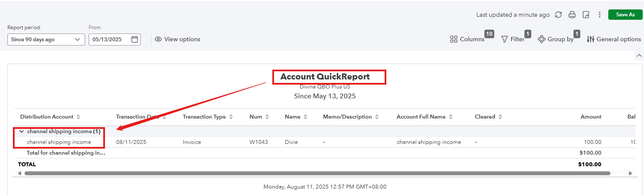This screenshot has height=195, width=644.
Task: Open the Columns menu
Action: (467, 40)
